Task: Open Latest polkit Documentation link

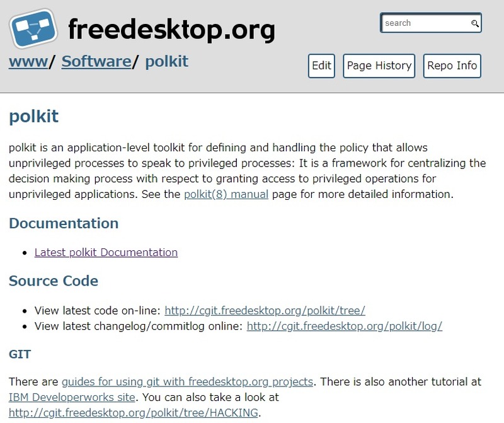Action: [106, 252]
